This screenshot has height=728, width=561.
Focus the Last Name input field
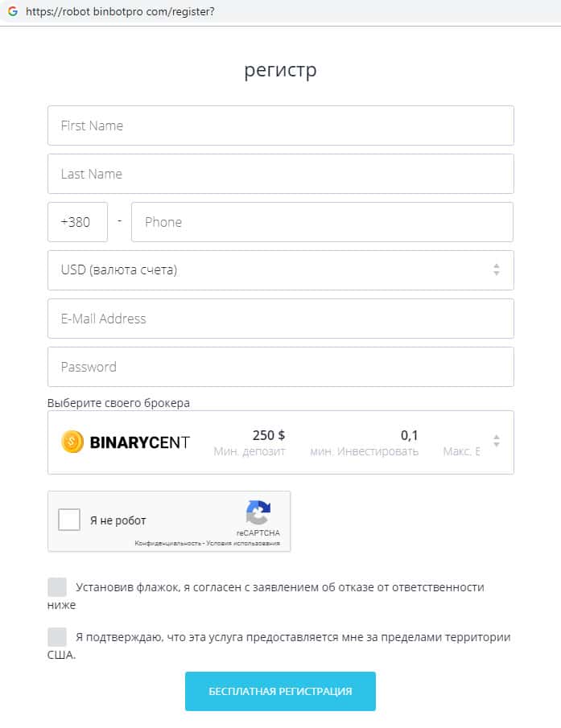280,174
